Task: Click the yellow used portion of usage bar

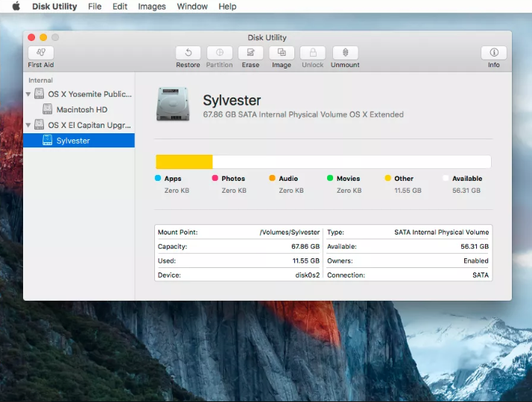Action: (x=184, y=162)
